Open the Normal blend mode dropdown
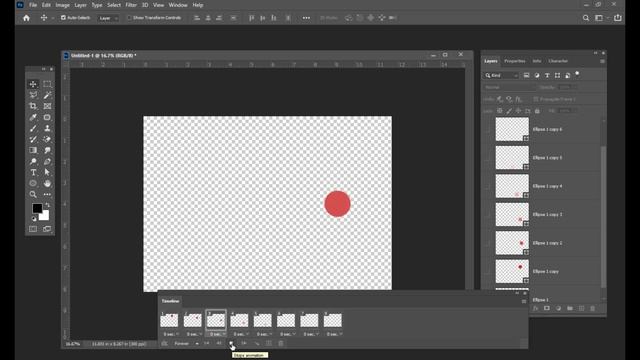Image resolution: width=640 pixels, height=360 pixels. pos(509,87)
